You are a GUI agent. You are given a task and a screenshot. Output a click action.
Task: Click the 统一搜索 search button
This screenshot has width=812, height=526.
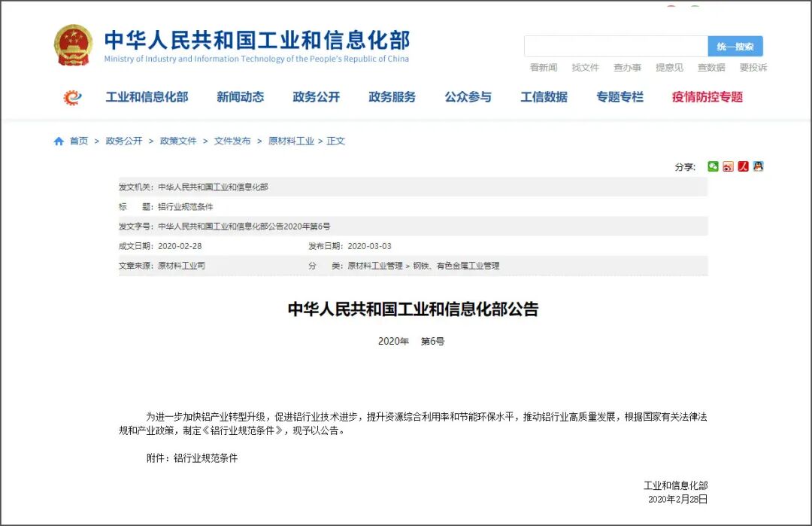[735, 47]
